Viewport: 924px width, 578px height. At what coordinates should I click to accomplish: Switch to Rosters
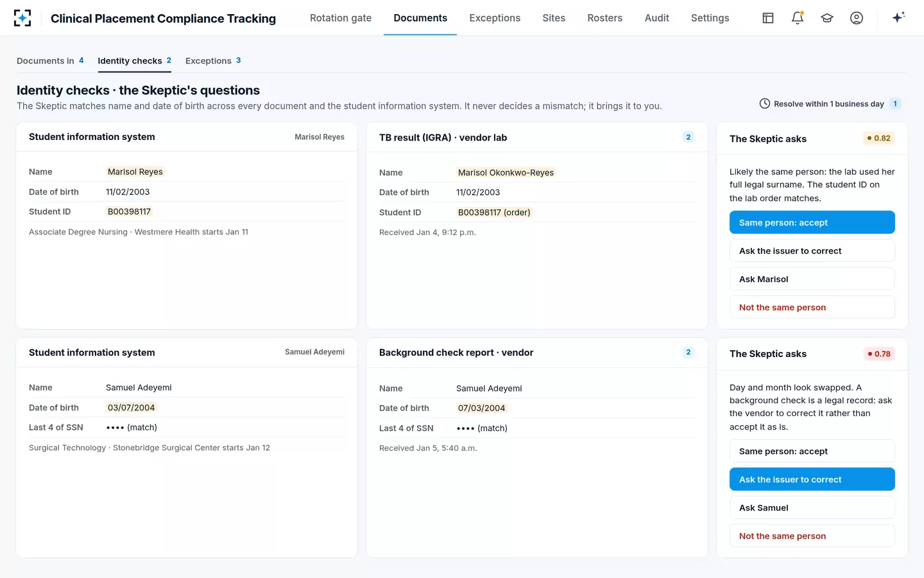point(605,18)
